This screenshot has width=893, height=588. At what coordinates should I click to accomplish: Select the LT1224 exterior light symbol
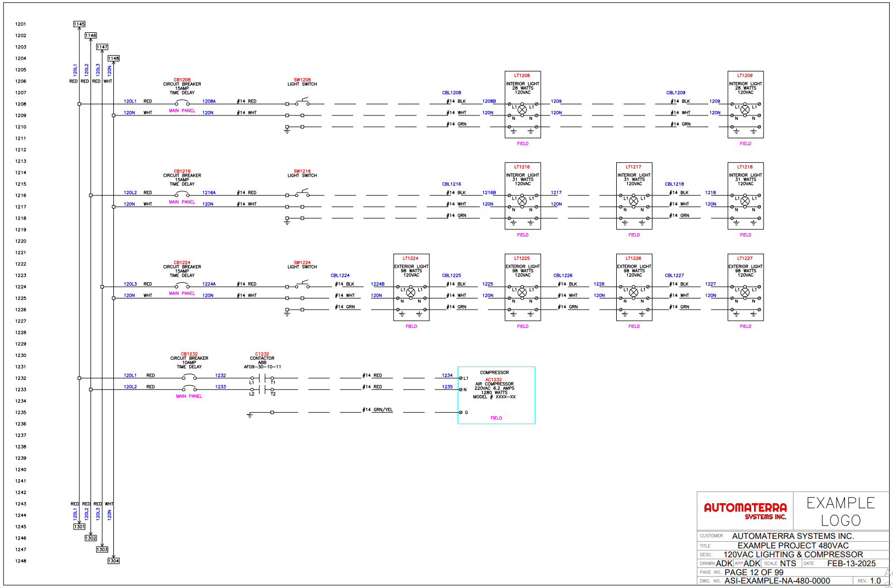411,292
